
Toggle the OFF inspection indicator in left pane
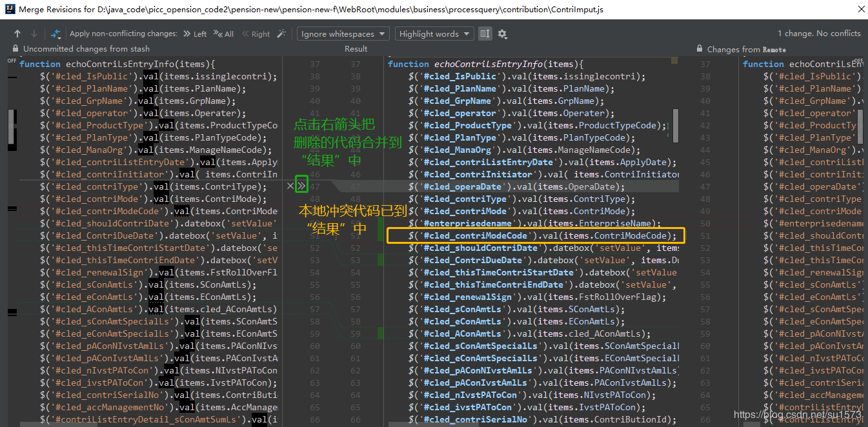[12, 61]
